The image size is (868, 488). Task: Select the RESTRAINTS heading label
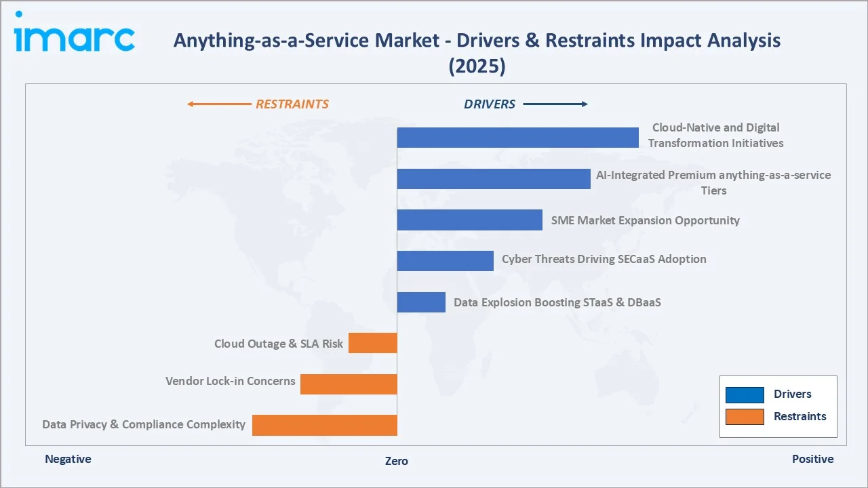pos(292,104)
